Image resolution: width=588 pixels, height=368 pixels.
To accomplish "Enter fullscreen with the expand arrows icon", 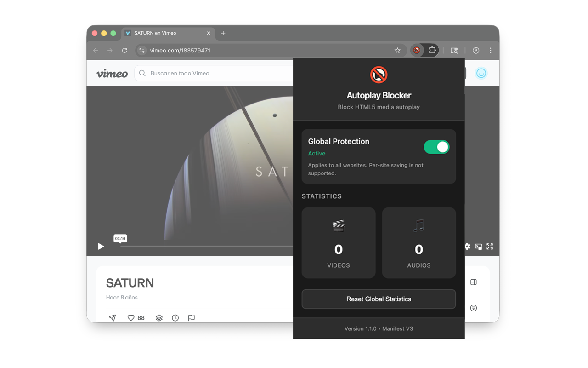I will tap(490, 247).
